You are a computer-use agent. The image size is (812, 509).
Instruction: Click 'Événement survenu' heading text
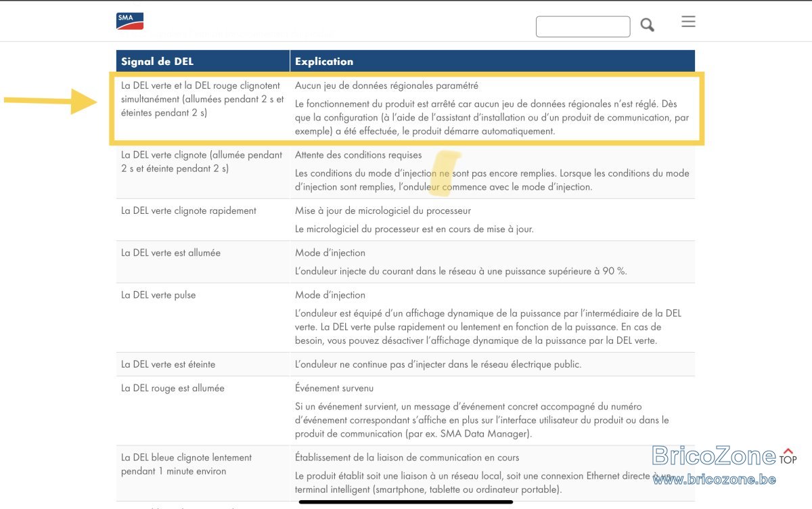click(x=334, y=389)
